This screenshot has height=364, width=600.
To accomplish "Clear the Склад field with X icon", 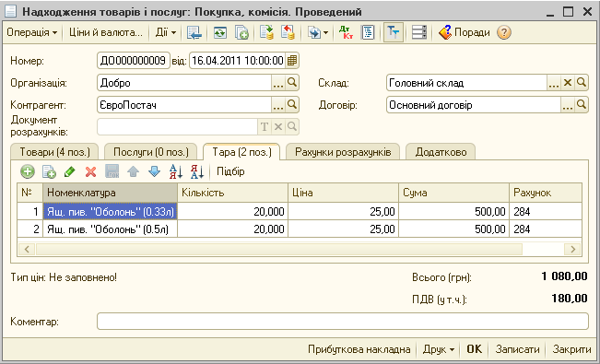I will pyautogui.click(x=568, y=83).
